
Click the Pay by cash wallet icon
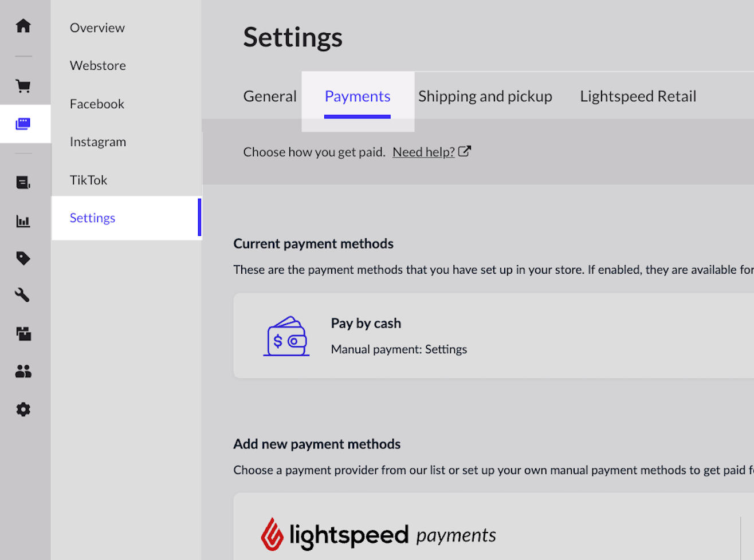coord(286,336)
